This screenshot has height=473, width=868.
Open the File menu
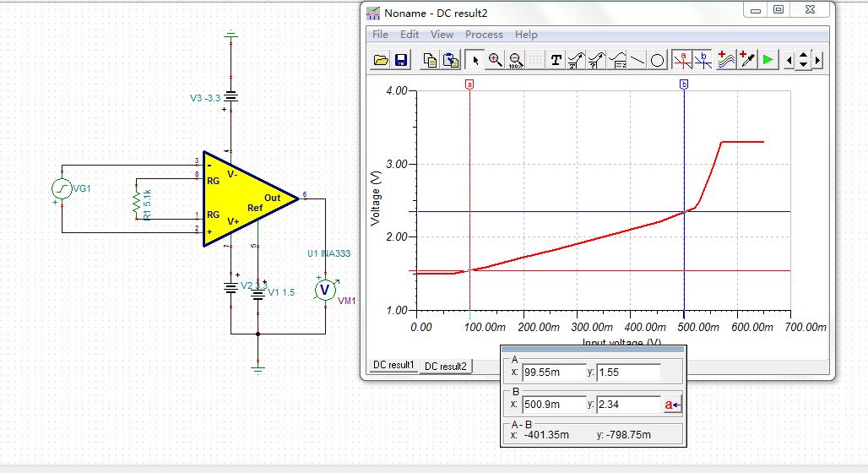point(380,35)
